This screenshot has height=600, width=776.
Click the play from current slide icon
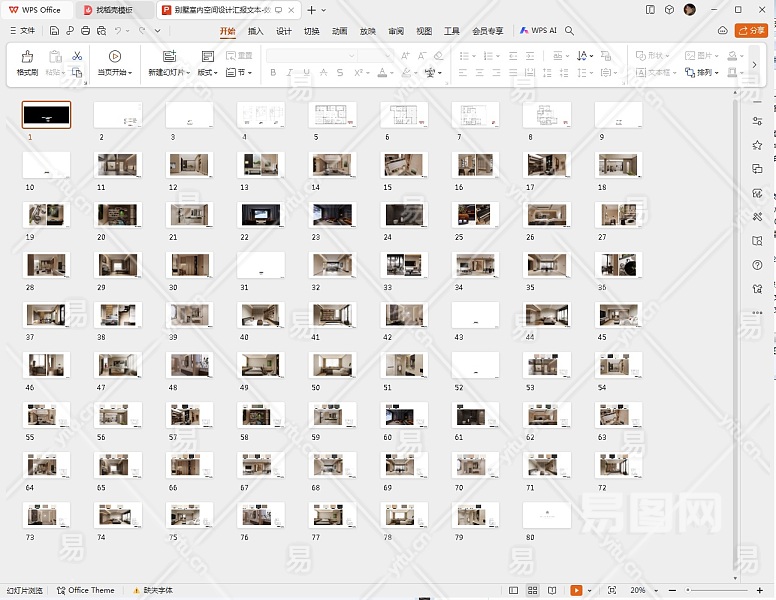(114, 57)
